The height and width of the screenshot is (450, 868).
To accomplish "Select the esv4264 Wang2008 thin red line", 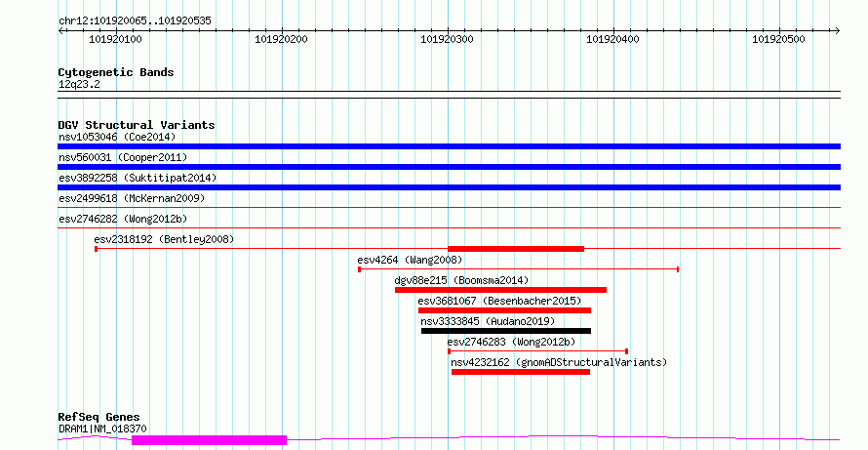I will click(x=519, y=269).
